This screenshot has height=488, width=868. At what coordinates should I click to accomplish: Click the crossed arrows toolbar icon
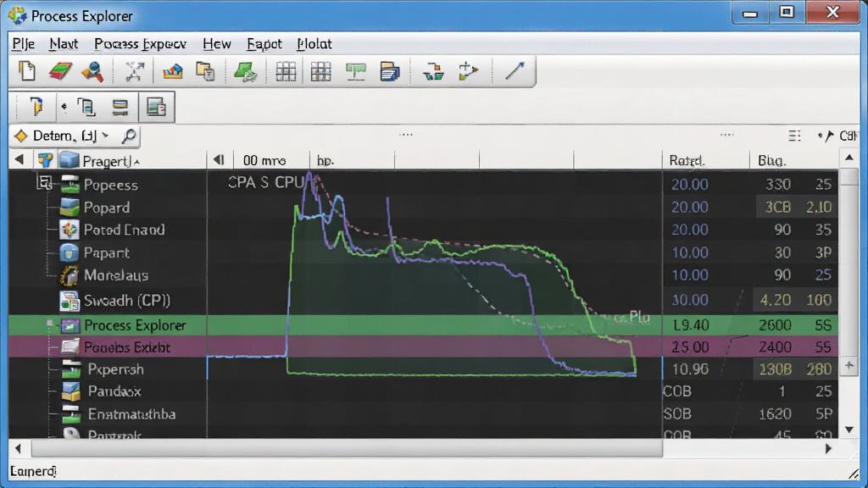(134, 71)
